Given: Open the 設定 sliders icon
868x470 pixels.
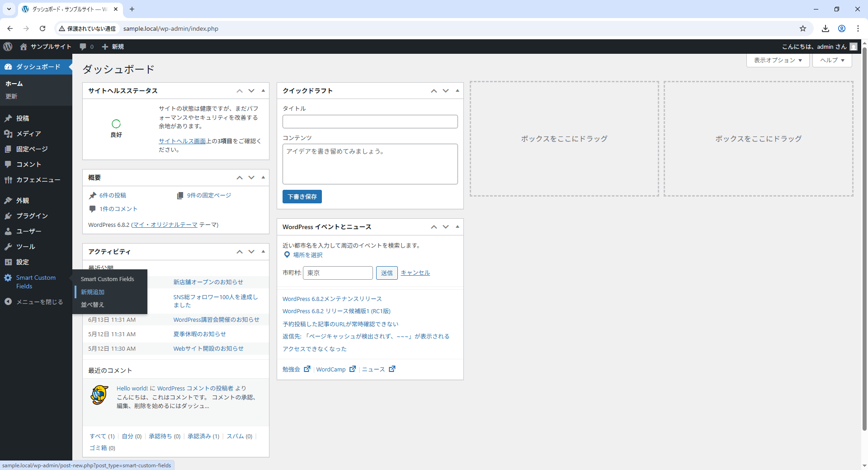Looking at the screenshot, I should [8, 262].
